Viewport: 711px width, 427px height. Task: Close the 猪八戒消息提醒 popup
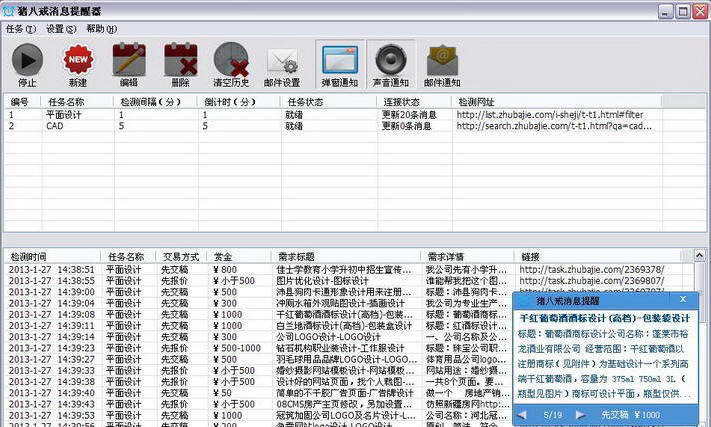click(683, 299)
